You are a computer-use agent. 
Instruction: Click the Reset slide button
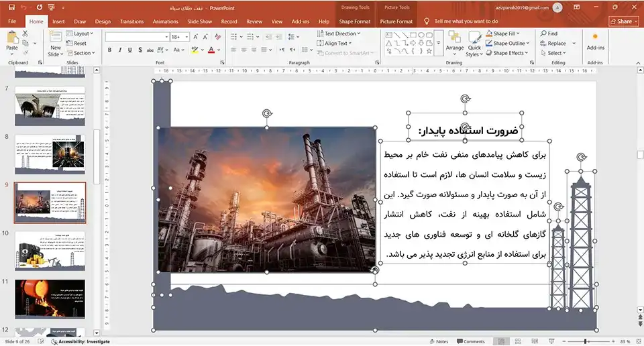click(76, 43)
